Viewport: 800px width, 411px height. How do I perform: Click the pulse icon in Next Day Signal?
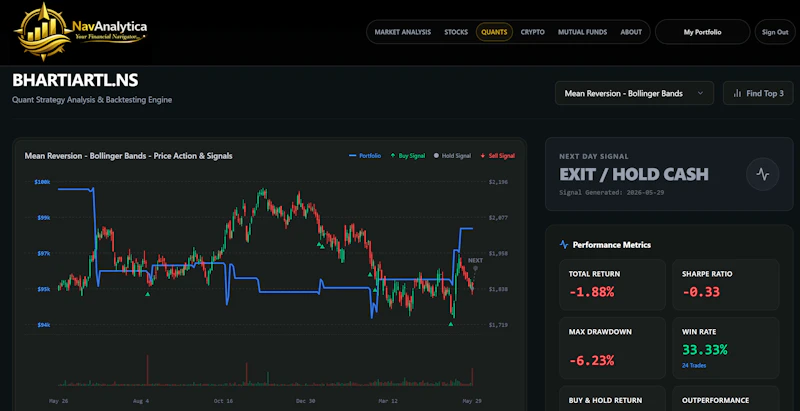click(762, 174)
